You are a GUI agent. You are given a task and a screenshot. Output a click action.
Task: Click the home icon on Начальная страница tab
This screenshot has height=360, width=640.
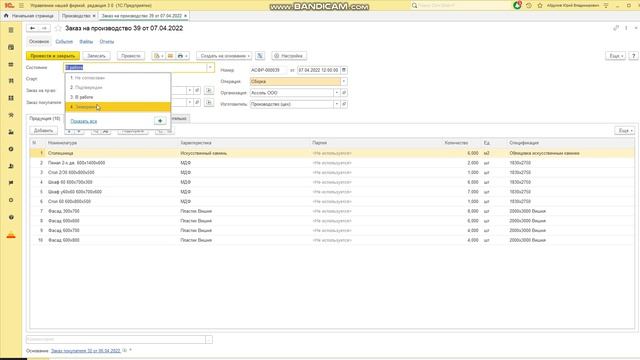pyautogui.click(x=6, y=16)
